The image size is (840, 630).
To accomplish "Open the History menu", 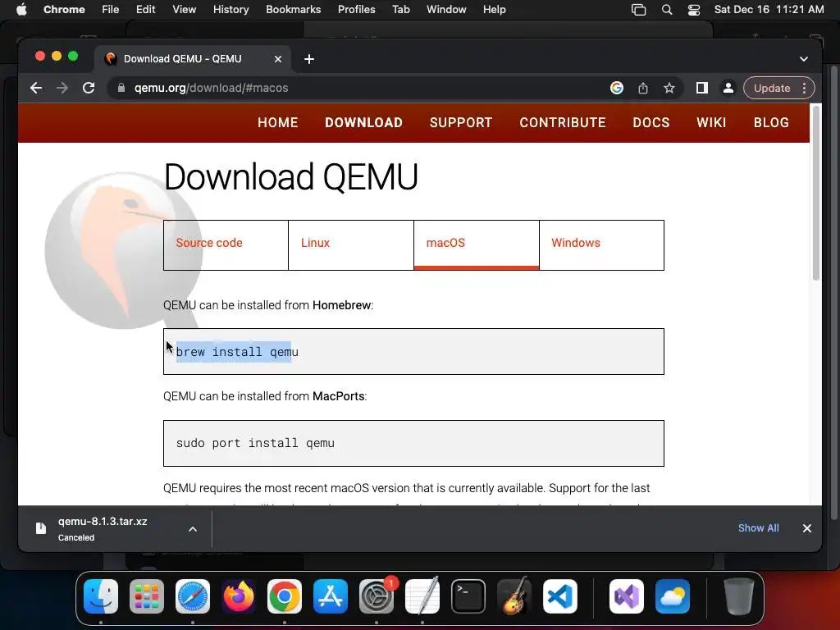I will (231, 10).
